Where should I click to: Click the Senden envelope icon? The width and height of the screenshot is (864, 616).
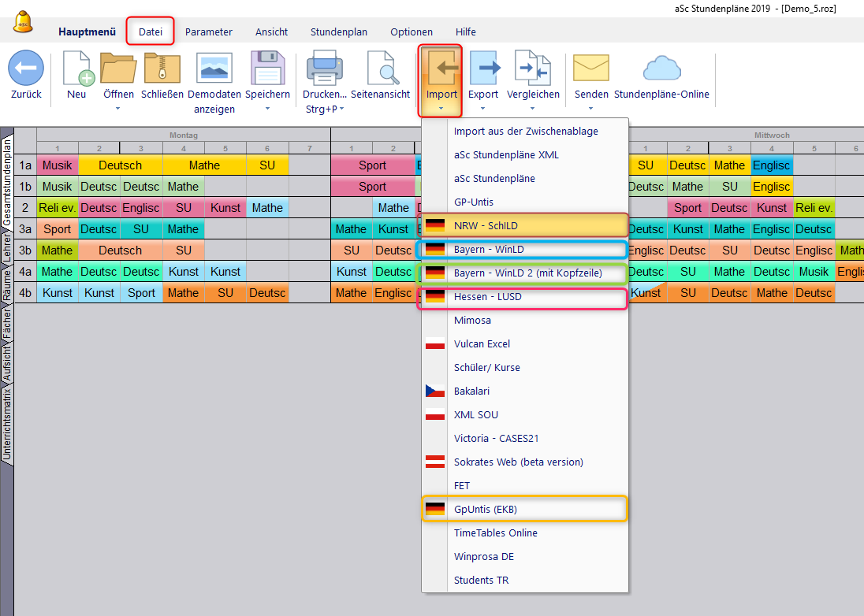click(x=591, y=69)
